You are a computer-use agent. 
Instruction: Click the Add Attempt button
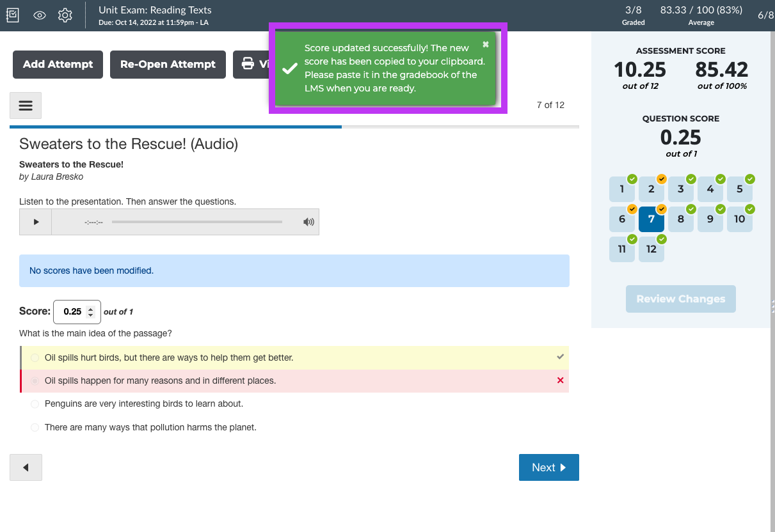click(58, 65)
